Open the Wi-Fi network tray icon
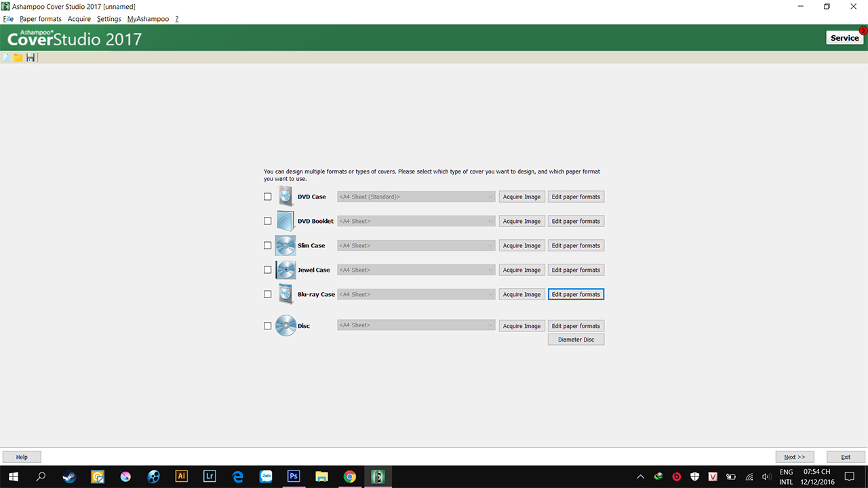This screenshot has width=868, height=488. [x=749, y=476]
